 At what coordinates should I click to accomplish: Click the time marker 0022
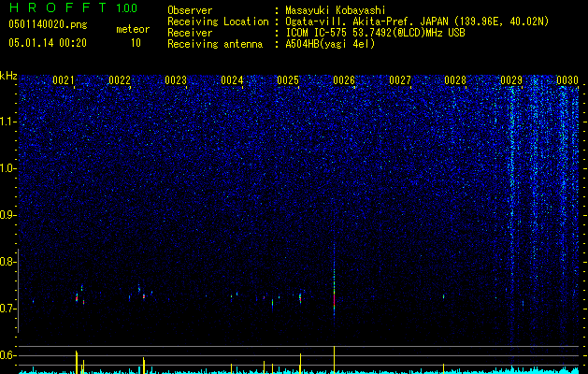(x=120, y=79)
